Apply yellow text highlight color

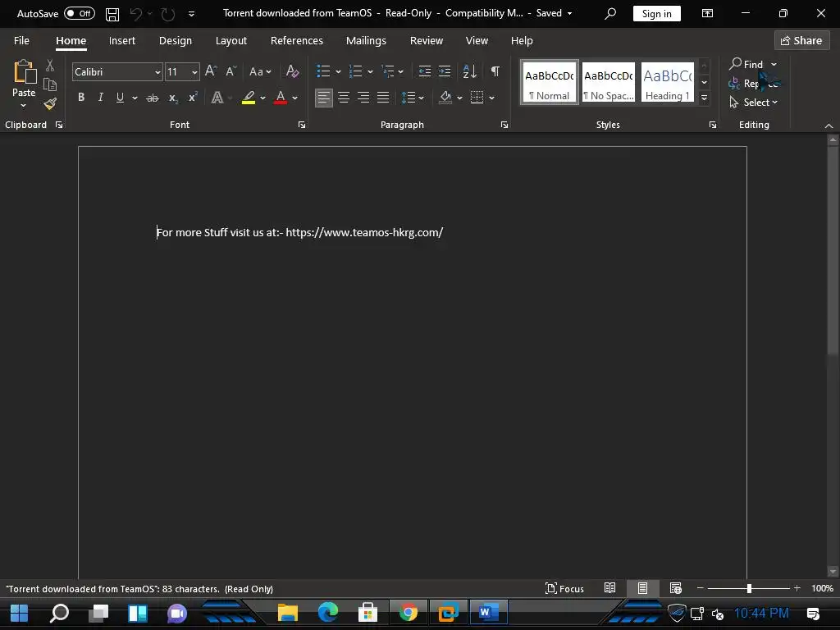point(248,98)
